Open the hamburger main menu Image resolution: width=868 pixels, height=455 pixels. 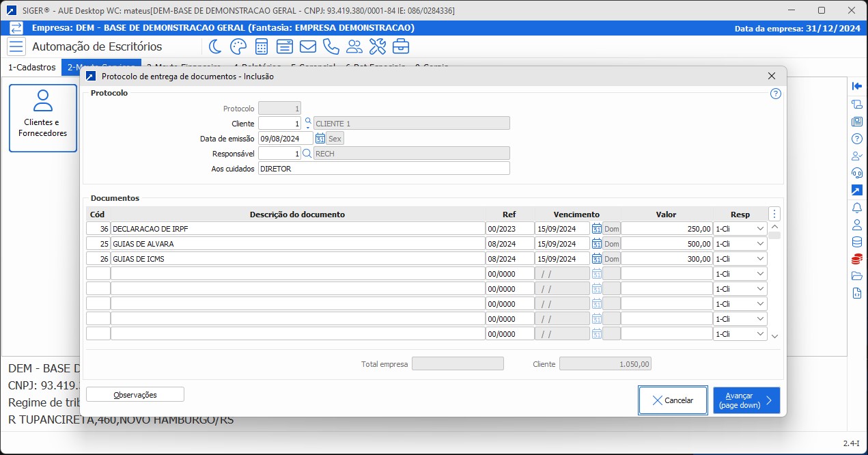16,46
